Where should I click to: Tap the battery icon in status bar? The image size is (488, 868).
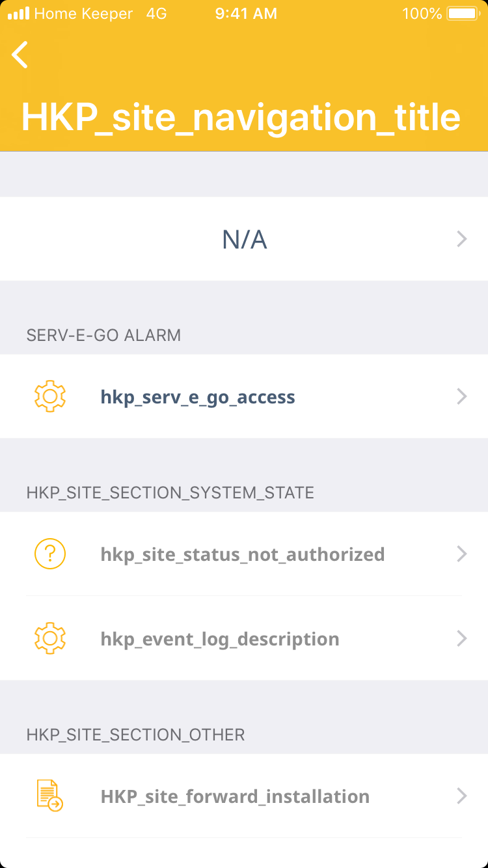(x=463, y=14)
